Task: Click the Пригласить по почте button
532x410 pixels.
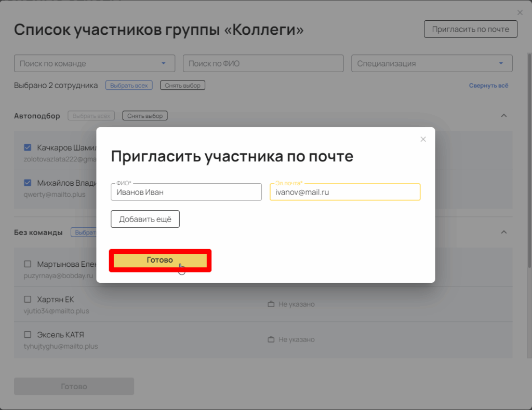Action: tap(471, 29)
